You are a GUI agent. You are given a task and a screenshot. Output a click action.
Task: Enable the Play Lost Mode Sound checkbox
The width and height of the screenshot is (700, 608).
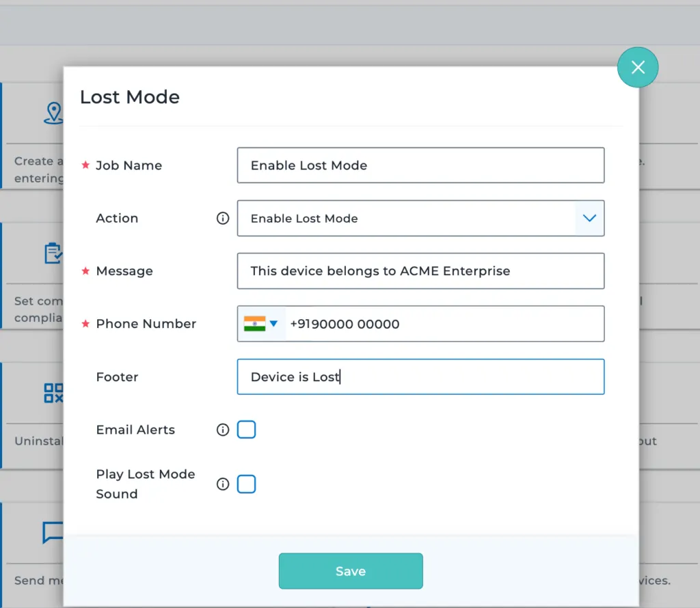246,484
